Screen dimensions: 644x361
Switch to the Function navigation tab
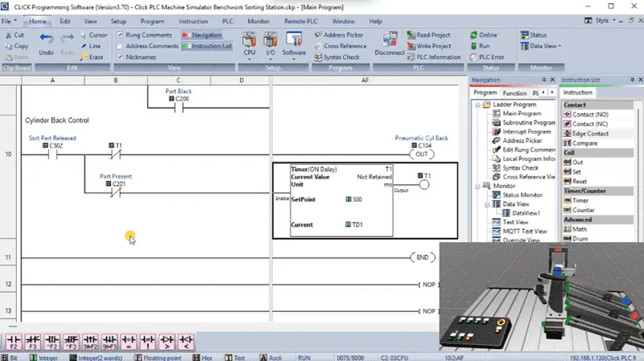pos(514,93)
